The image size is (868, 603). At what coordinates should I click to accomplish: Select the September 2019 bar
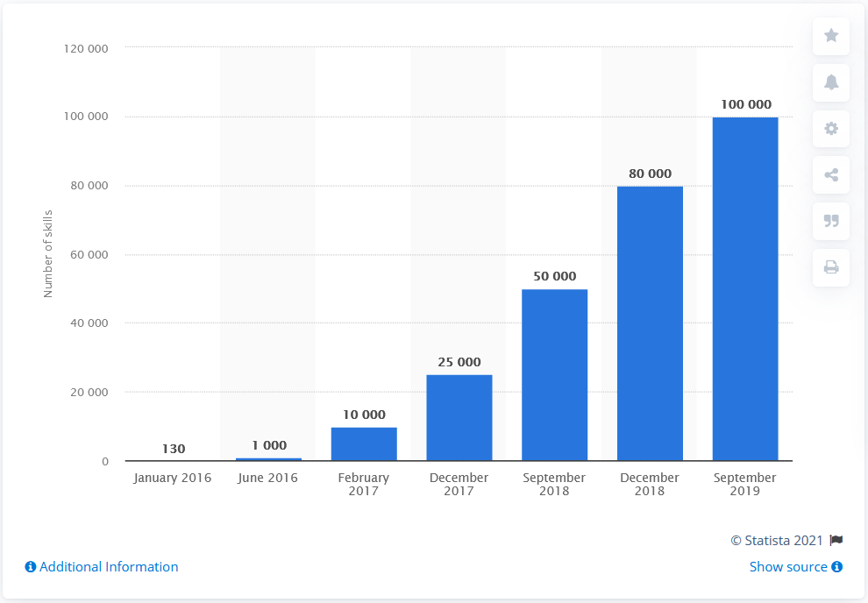point(745,289)
